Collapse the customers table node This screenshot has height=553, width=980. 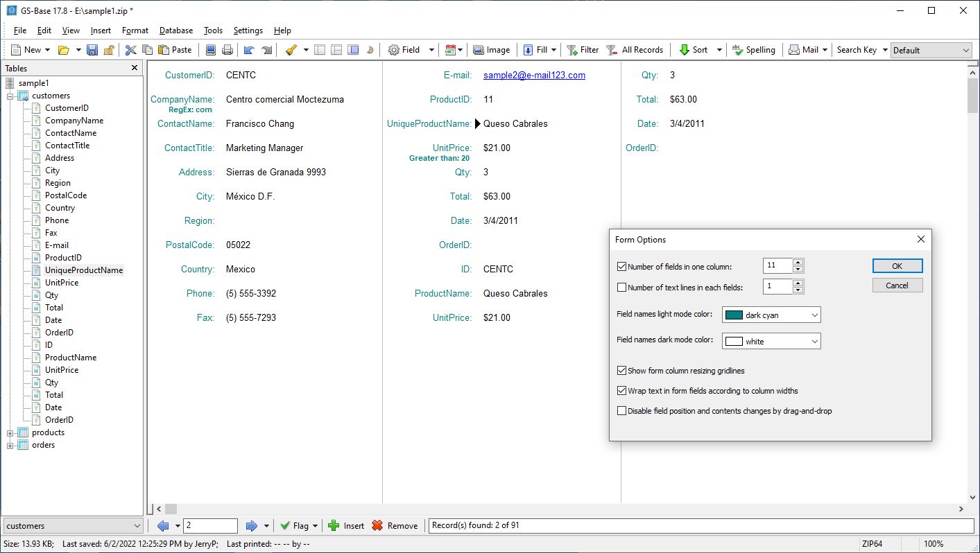pyautogui.click(x=10, y=96)
